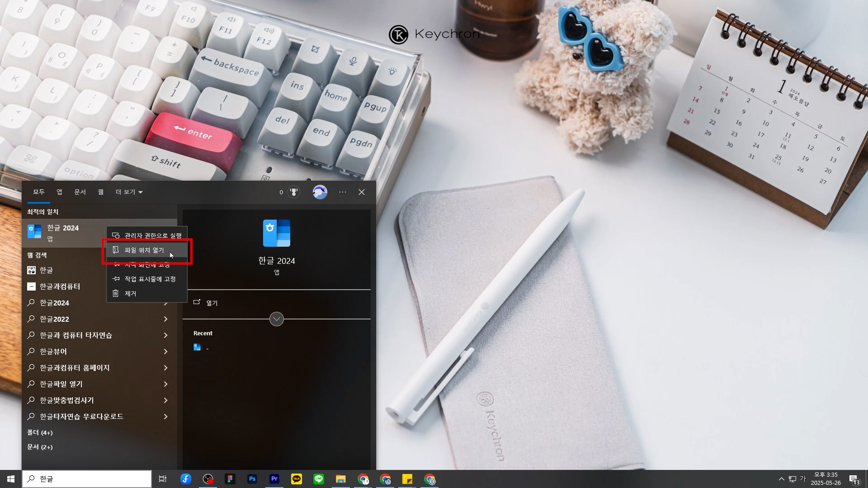Switch to the 웹 search tab
This screenshot has height=488, width=868.
coord(101,192)
